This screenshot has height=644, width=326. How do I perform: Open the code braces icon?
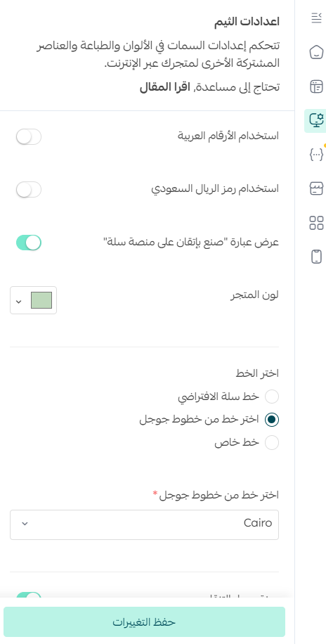point(316,155)
